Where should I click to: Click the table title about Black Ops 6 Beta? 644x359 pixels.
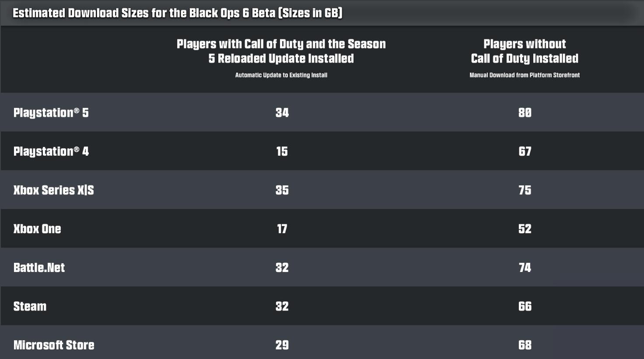coord(177,13)
